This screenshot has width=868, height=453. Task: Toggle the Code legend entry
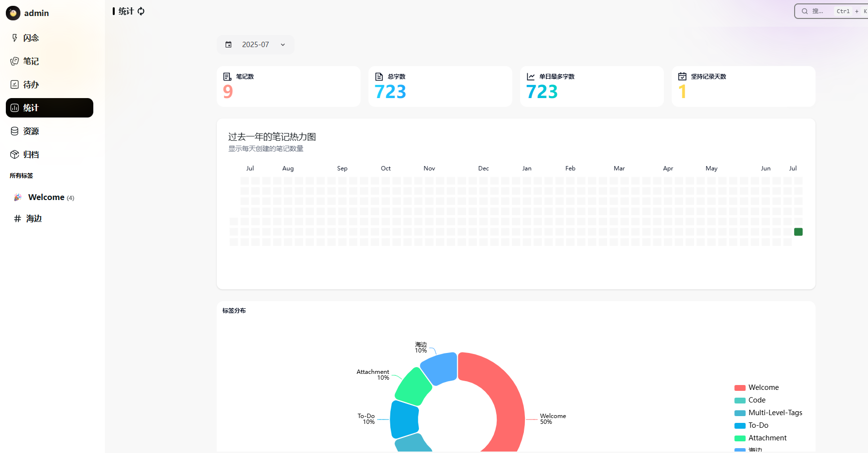[x=750, y=400]
